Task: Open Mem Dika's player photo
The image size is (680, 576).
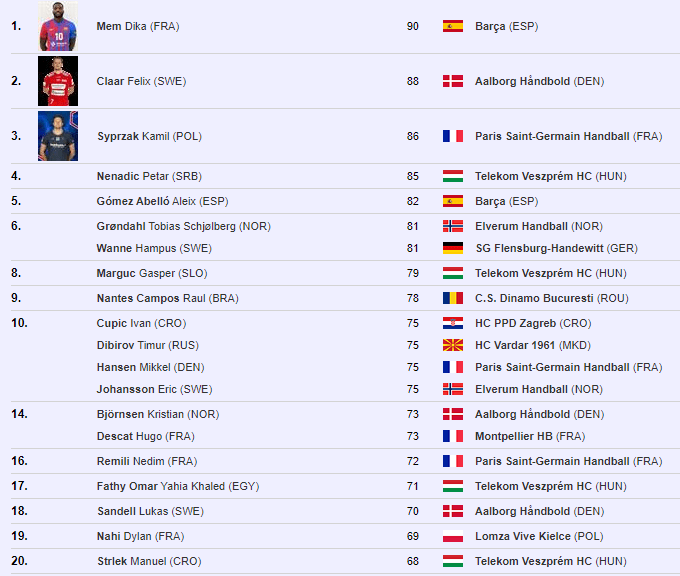Action: click(x=58, y=26)
